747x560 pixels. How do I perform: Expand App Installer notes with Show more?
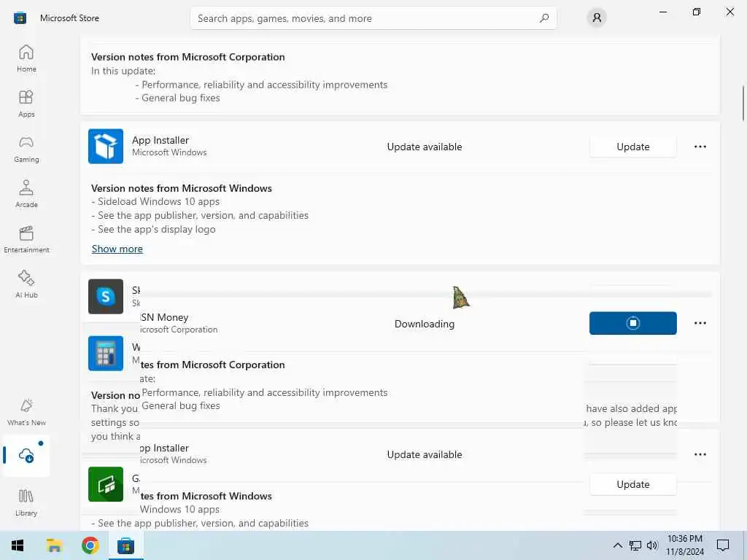coord(117,249)
